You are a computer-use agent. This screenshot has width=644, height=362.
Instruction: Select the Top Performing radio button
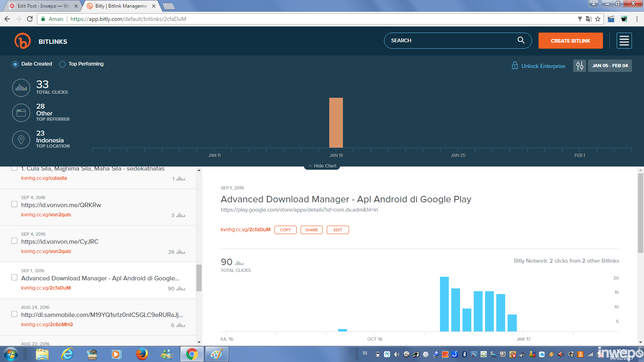tap(62, 64)
